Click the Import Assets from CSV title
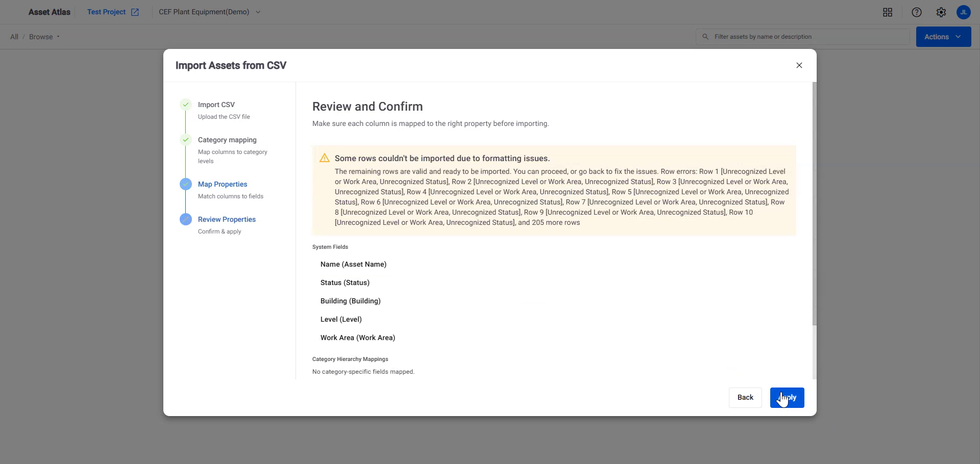980x464 pixels. [231, 65]
